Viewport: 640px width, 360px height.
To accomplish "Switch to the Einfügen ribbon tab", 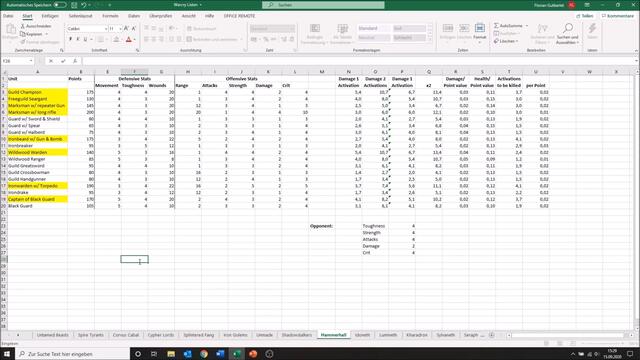I will [x=50, y=16].
